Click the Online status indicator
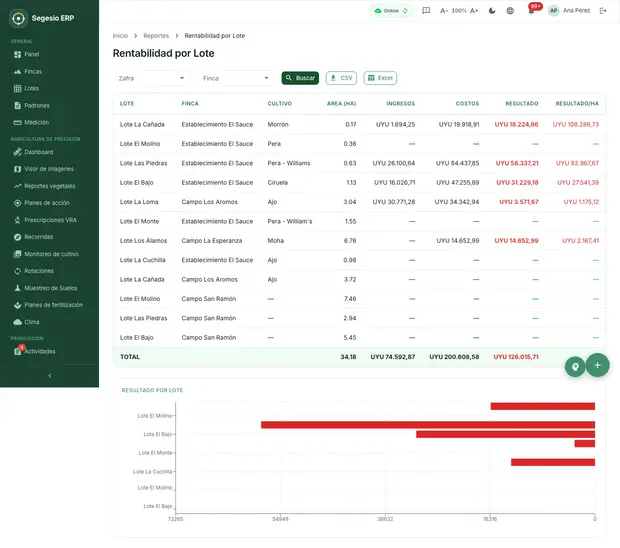Image resolution: width=620 pixels, height=548 pixels. click(x=391, y=11)
